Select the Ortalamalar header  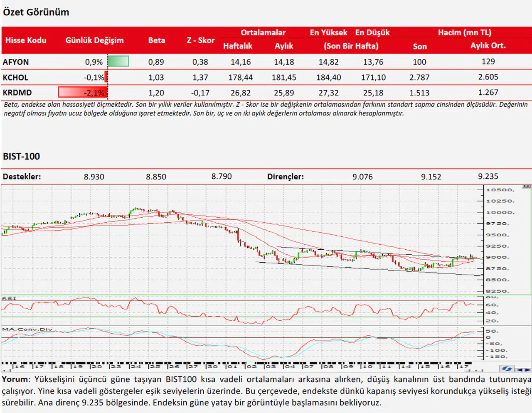pos(263,32)
